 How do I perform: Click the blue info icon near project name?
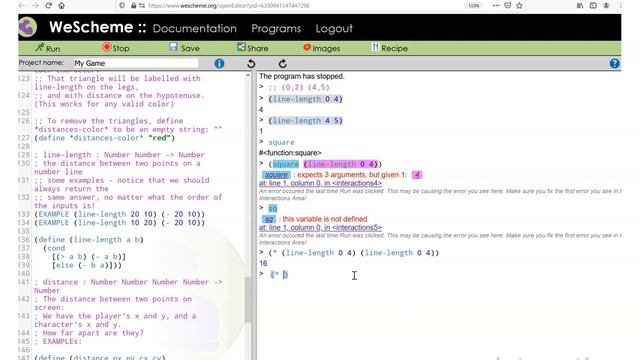click(x=219, y=63)
